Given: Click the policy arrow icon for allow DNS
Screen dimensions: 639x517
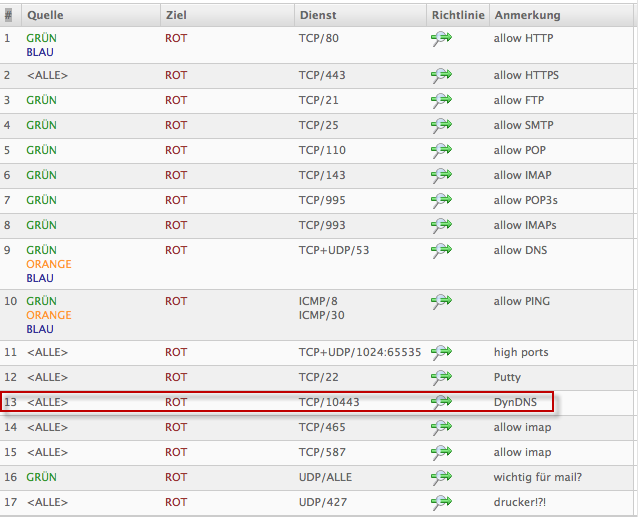Looking at the screenshot, I should coord(441,250).
